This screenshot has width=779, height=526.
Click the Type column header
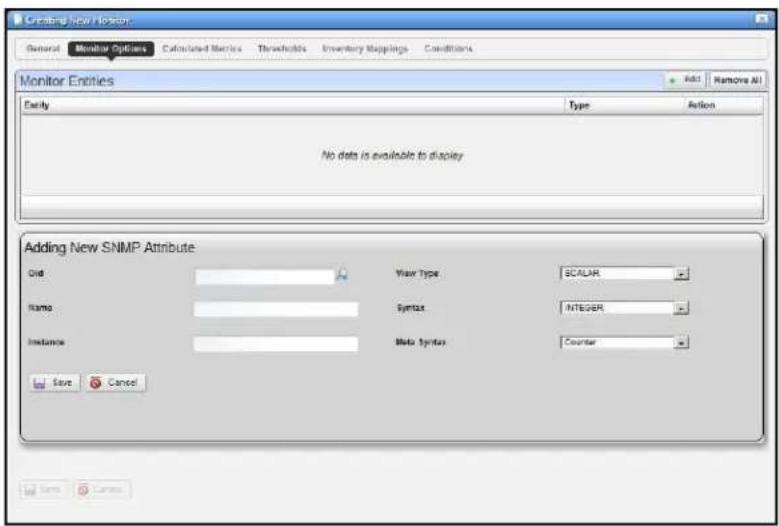pos(624,105)
